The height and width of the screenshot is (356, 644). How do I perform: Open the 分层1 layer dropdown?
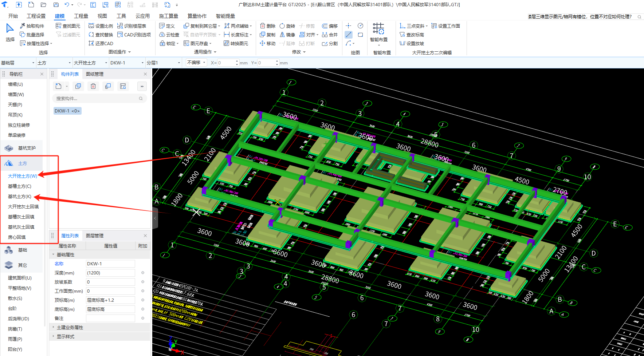click(x=164, y=63)
